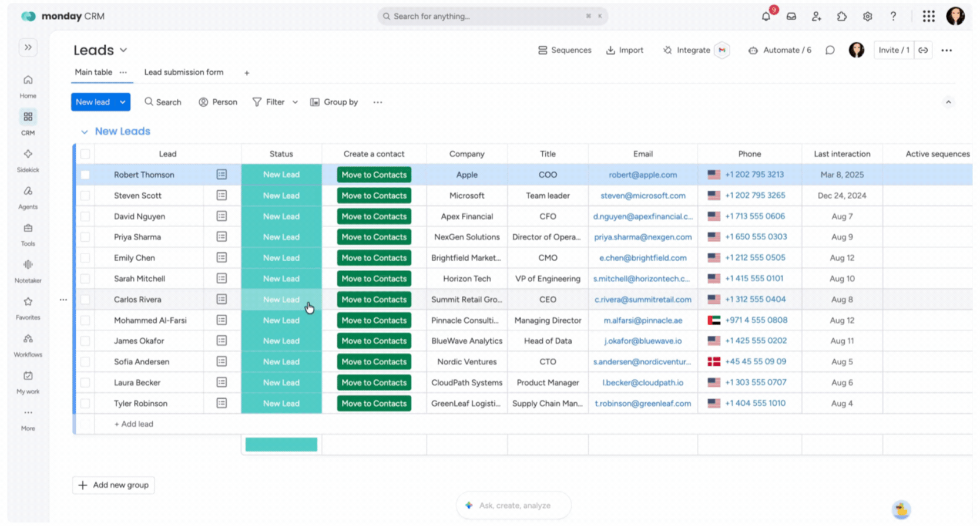
Task: Tick the checkbox for Priya Sharma
Action: tap(85, 237)
